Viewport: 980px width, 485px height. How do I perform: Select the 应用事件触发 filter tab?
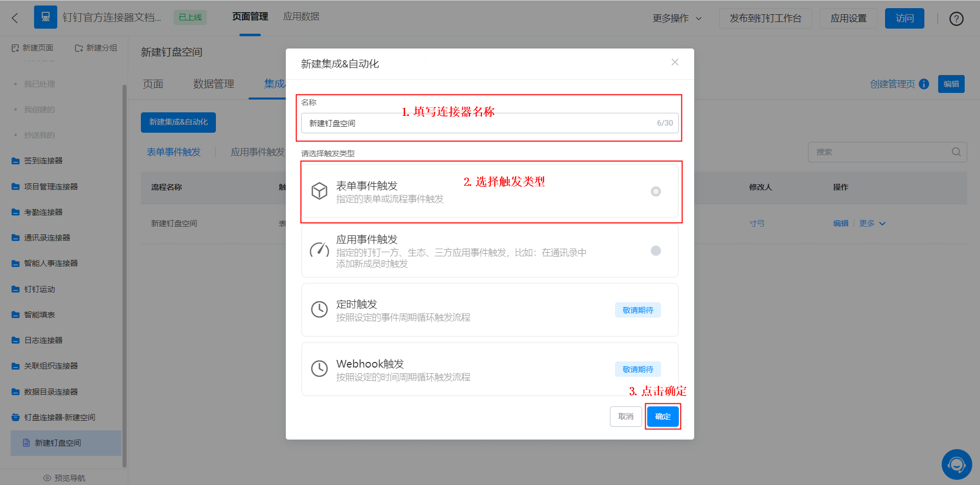[258, 152]
